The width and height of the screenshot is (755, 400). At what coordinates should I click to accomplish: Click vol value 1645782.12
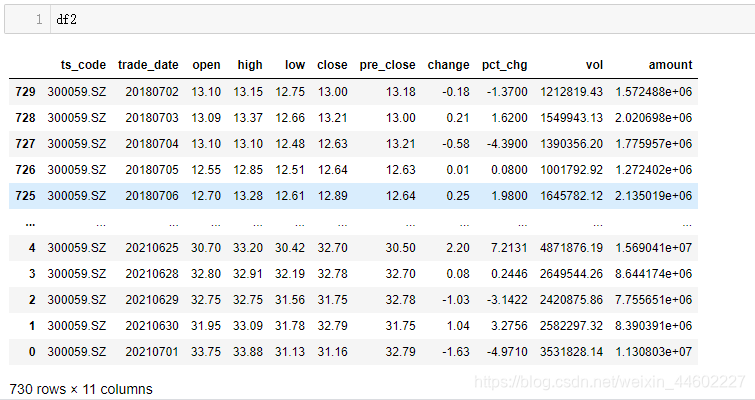point(571,195)
